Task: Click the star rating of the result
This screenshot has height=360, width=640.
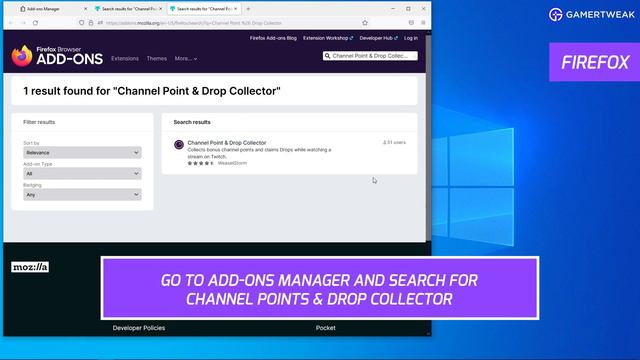Action: [x=200, y=163]
